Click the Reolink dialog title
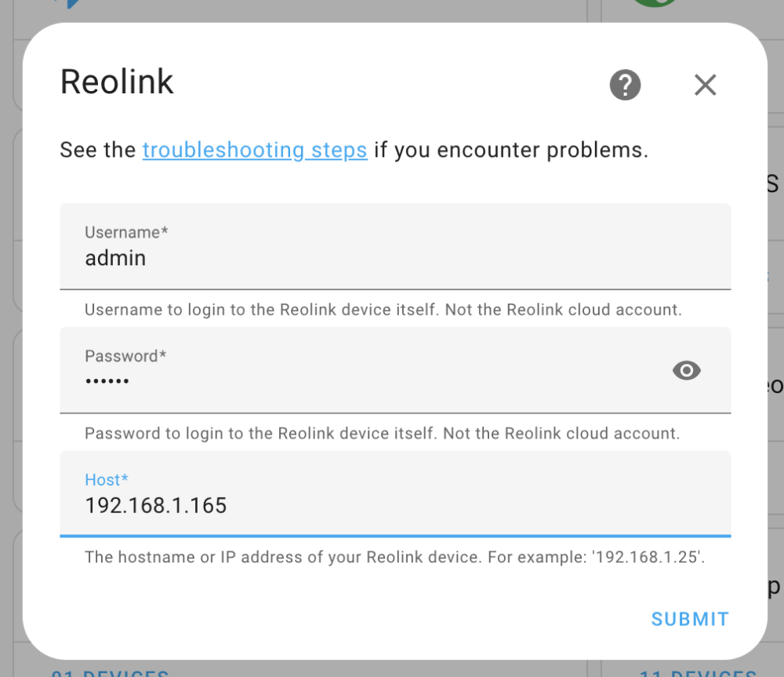 (x=117, y=82)
